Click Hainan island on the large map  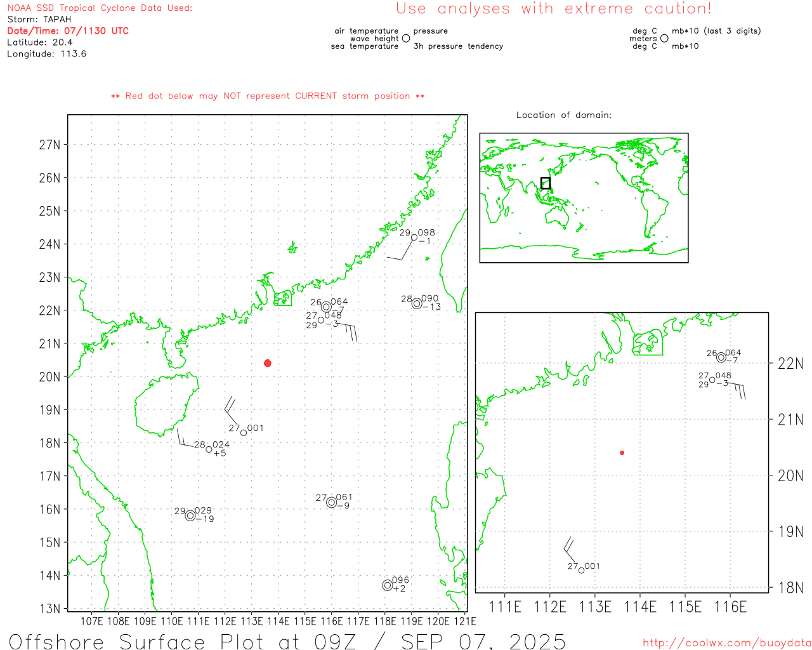tap(166, 404)
